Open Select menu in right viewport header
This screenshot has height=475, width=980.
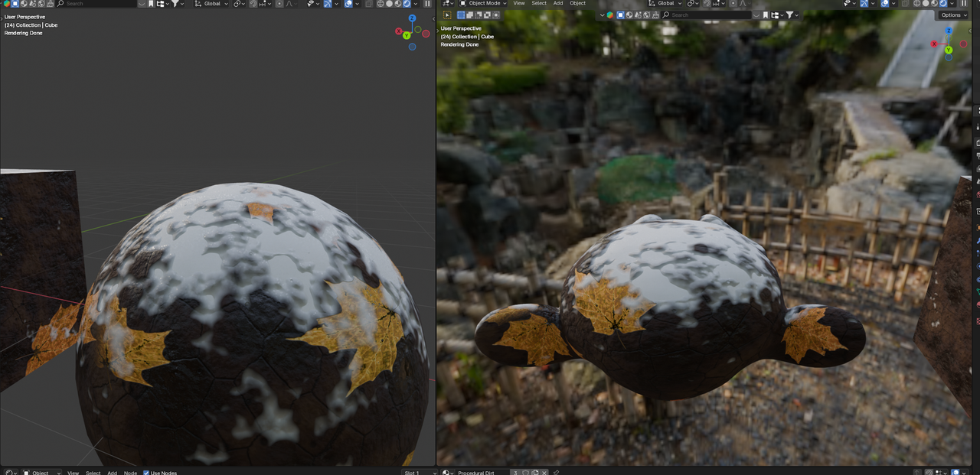(539, 4)
